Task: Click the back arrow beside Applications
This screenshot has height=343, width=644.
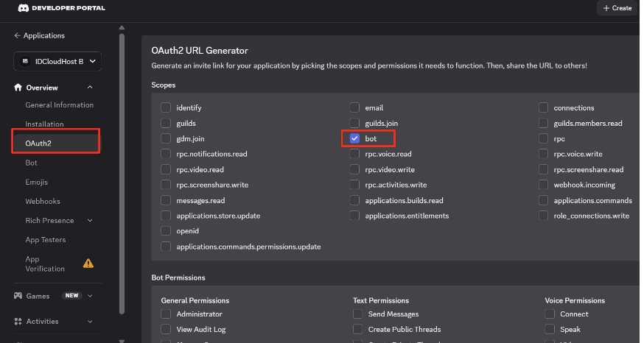Action: [x=17, y=35]
